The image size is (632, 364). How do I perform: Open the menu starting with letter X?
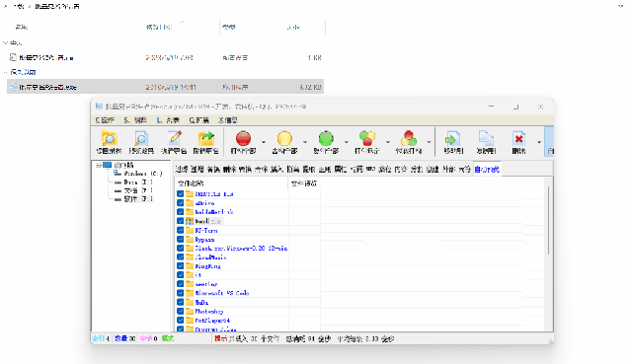(x=228, y=120)
